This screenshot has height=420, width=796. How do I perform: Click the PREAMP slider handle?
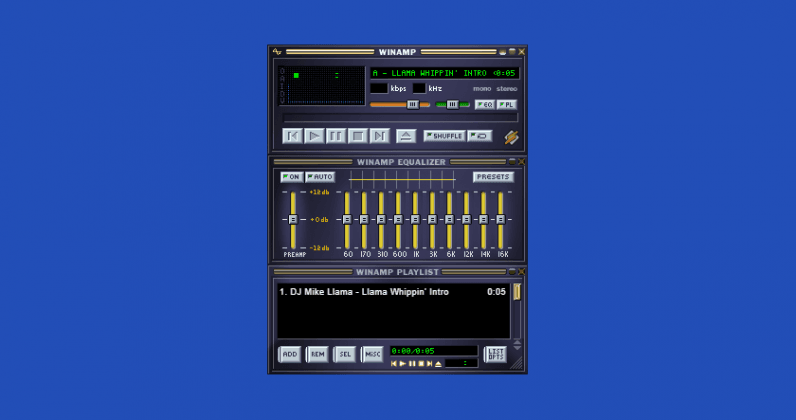click(293, 219)
